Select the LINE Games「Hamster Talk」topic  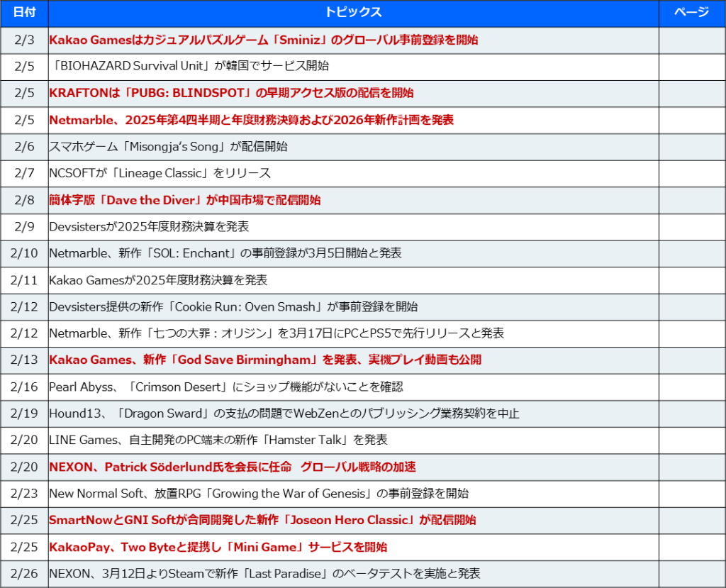click(x=218, y=440)
